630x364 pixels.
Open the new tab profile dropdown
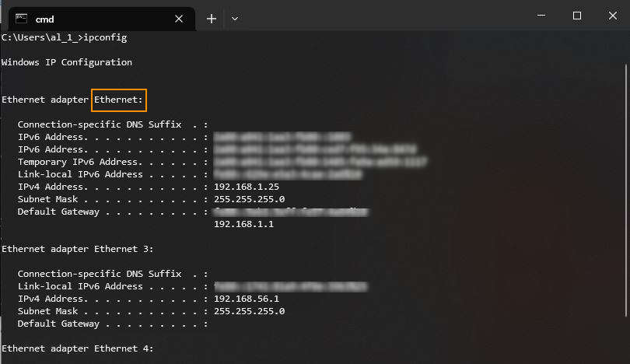(235, 19)
